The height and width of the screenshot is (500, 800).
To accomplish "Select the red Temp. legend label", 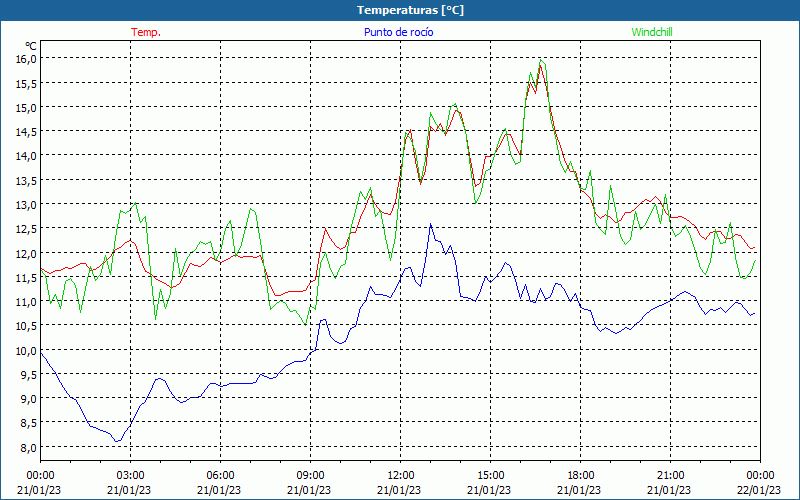I will point(146,32).
